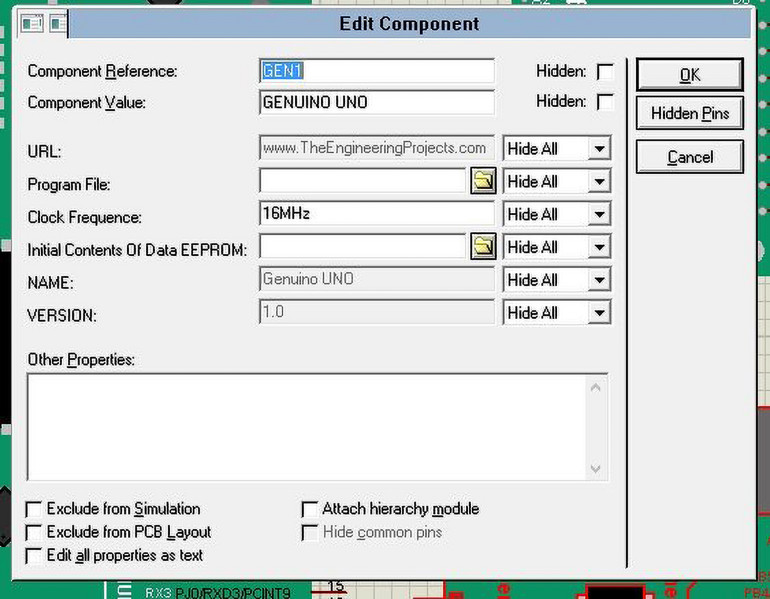This screenshot has height=599, width=770.
Task: Check Edit all properties as text
Action: (35, 555)
